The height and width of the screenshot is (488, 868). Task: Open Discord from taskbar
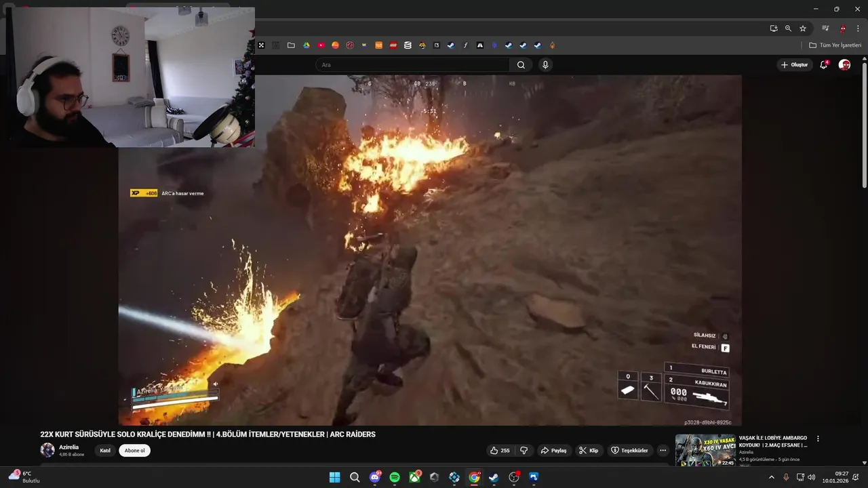coord(375,477)
